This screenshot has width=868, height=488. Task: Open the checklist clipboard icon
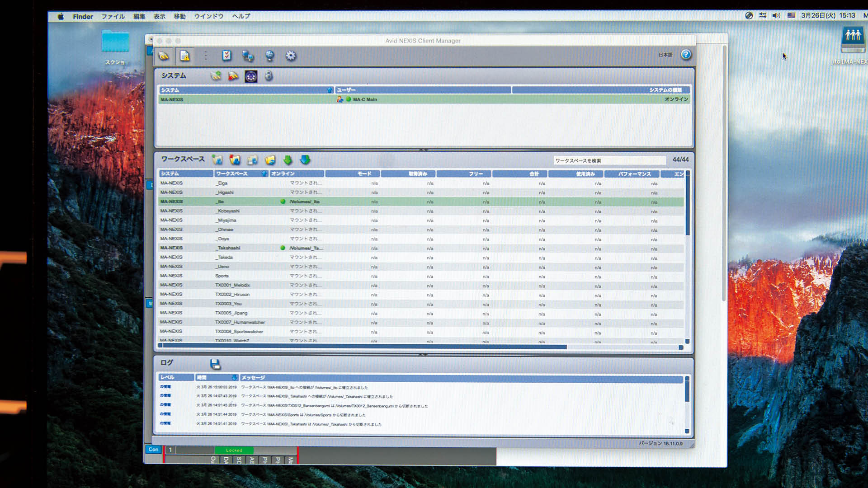click(227, 56)
